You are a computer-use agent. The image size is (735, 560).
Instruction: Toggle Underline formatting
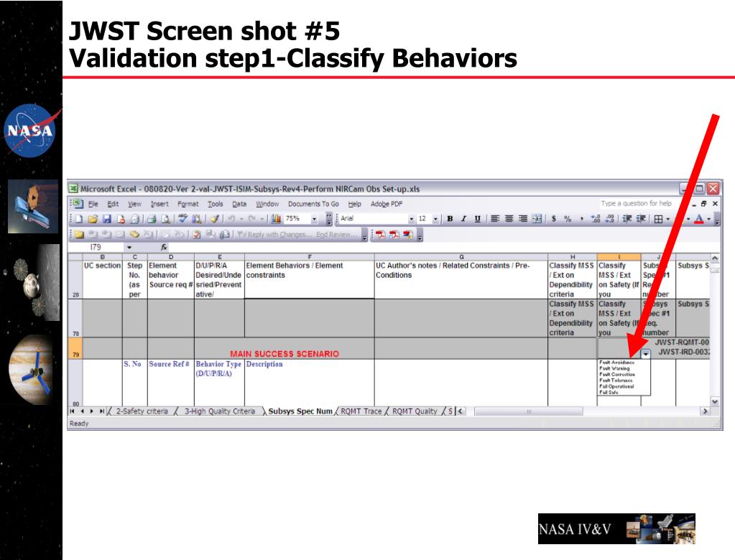click(478, 219)
